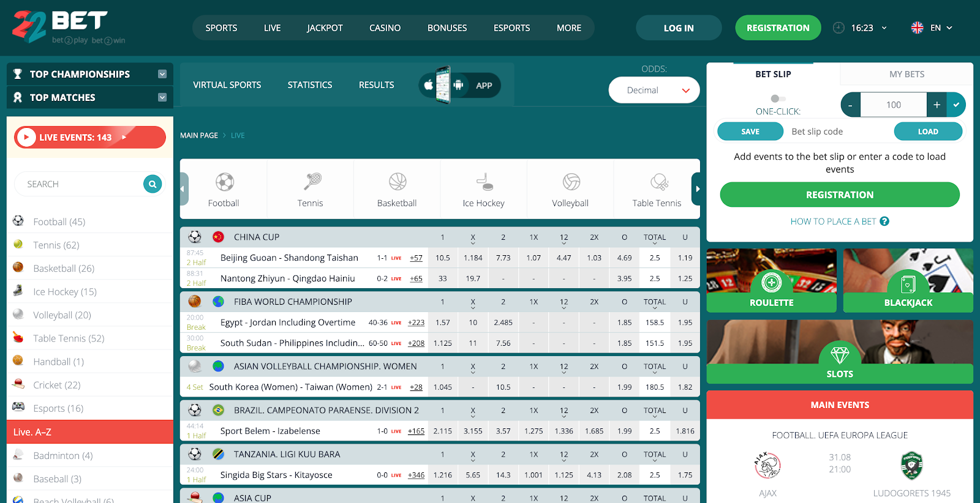Open the Slots diamond tile
This screenshot has height=503, width=980.
(x=840, y=352)
